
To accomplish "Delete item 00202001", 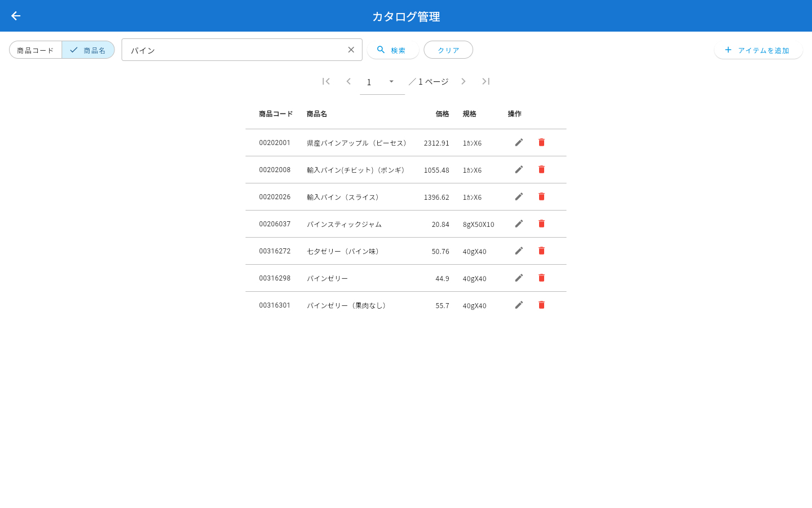I will 541,142.
